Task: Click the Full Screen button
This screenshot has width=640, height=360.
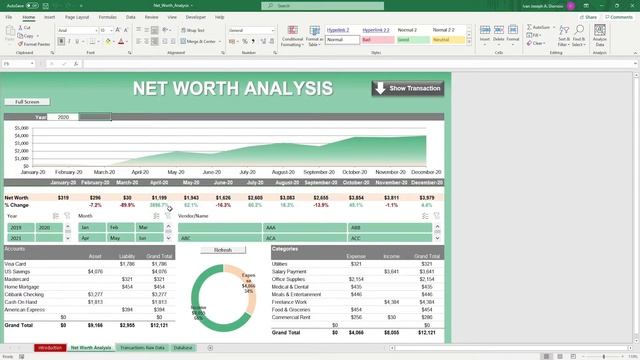Action: click(x=27, y=102)
